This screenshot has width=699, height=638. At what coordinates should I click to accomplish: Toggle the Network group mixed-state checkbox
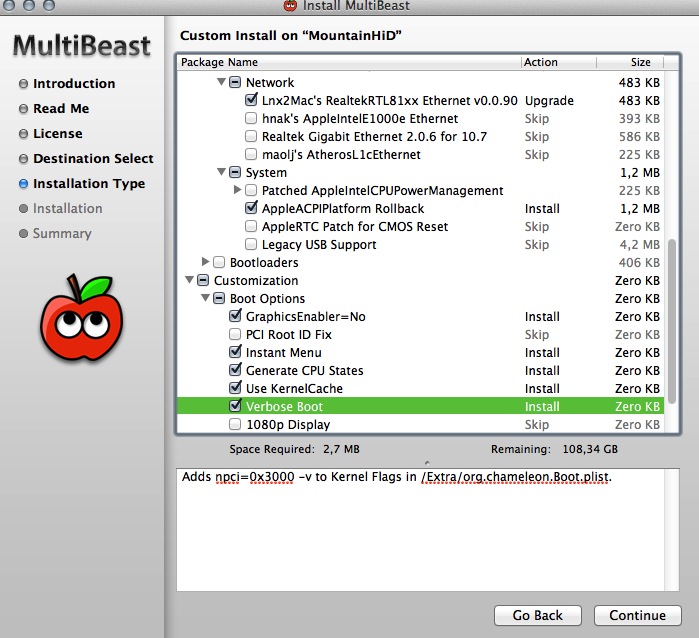pos(235,82)
